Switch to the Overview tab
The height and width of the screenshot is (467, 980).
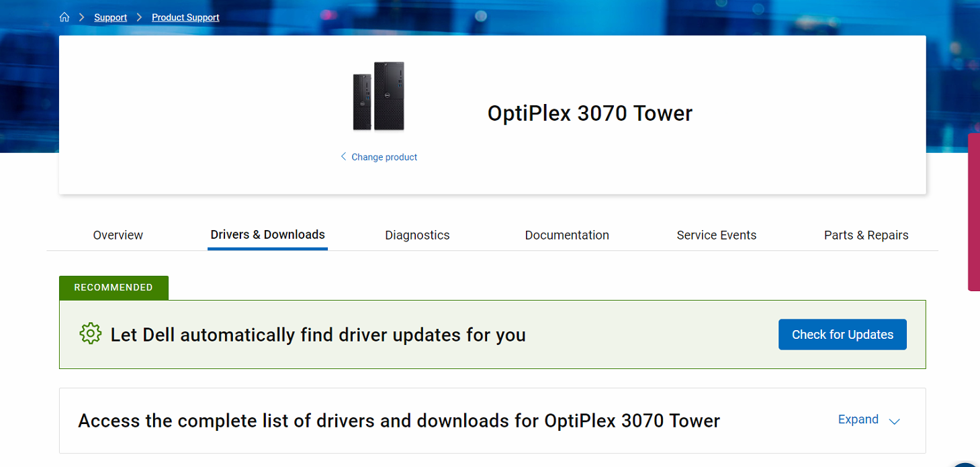(x=118, y=235)
